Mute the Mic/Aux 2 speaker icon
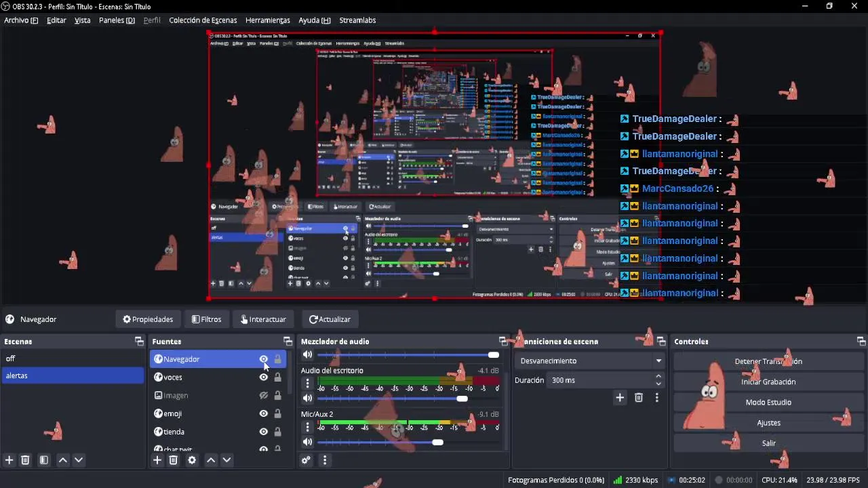This screenshot has height=488, width=868. 307,442
